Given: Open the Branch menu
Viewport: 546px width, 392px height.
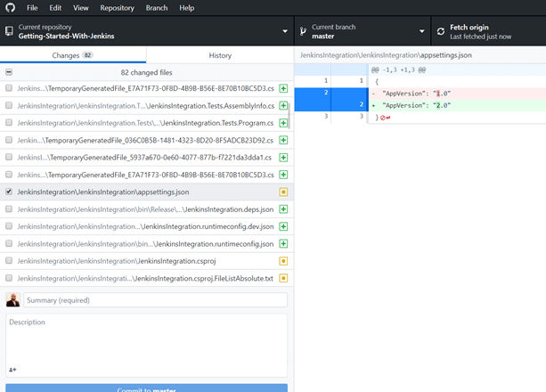Looking at the screenshot, I should coord(157,8).
